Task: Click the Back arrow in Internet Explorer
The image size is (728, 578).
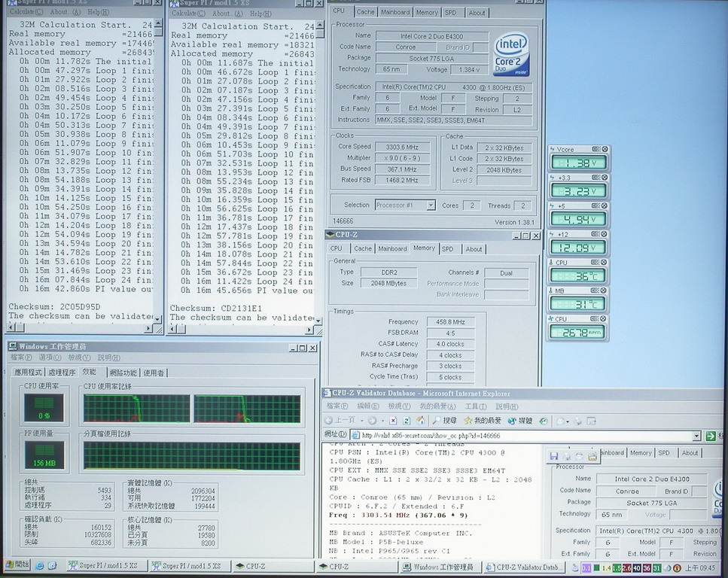Action: click(x=329, y=421)
